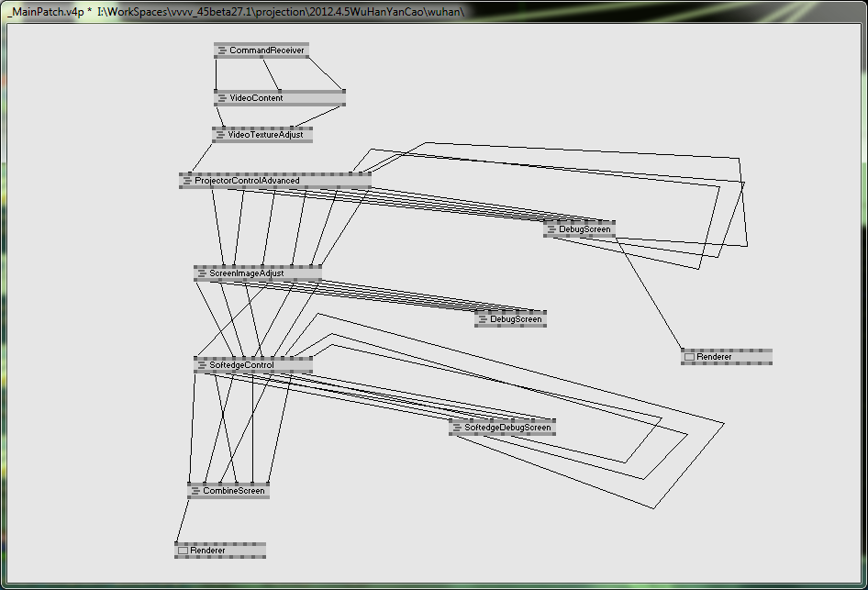Select the ProjectorControlAdvanced node label
The image size is (868, 590).
point(247,181)
